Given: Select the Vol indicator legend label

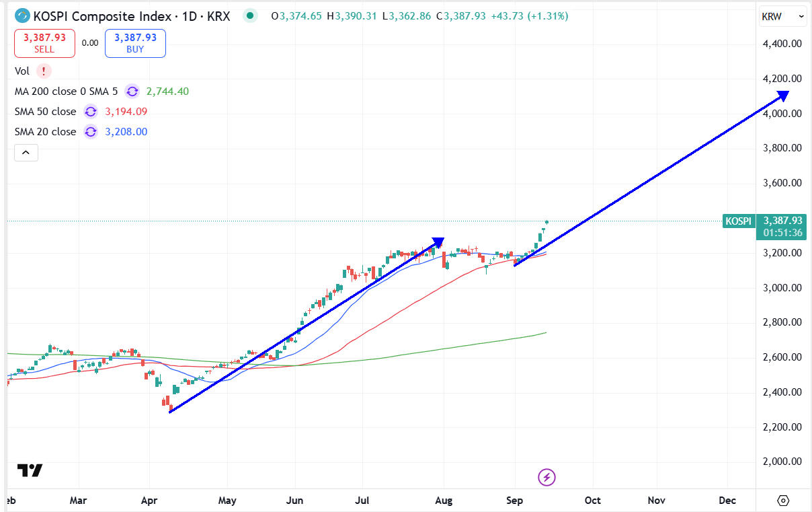Looking at the screenshot, I should point(23,71).
